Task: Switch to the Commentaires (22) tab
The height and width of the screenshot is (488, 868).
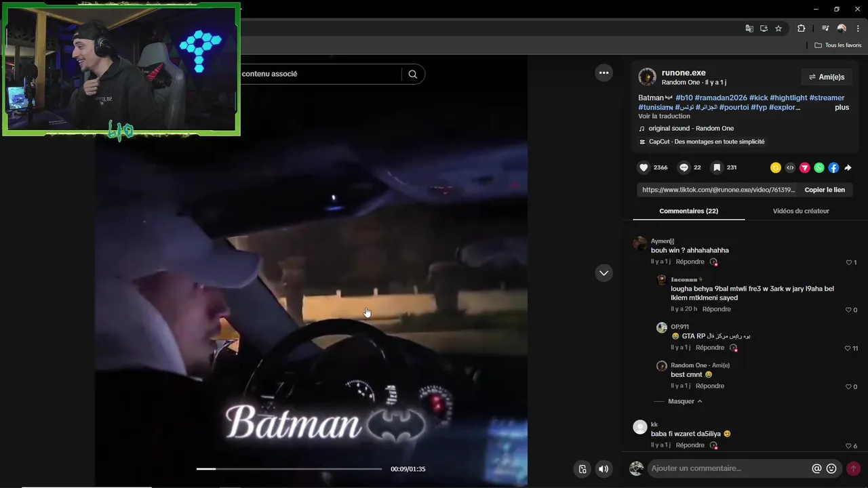Action: click(688, 211)
